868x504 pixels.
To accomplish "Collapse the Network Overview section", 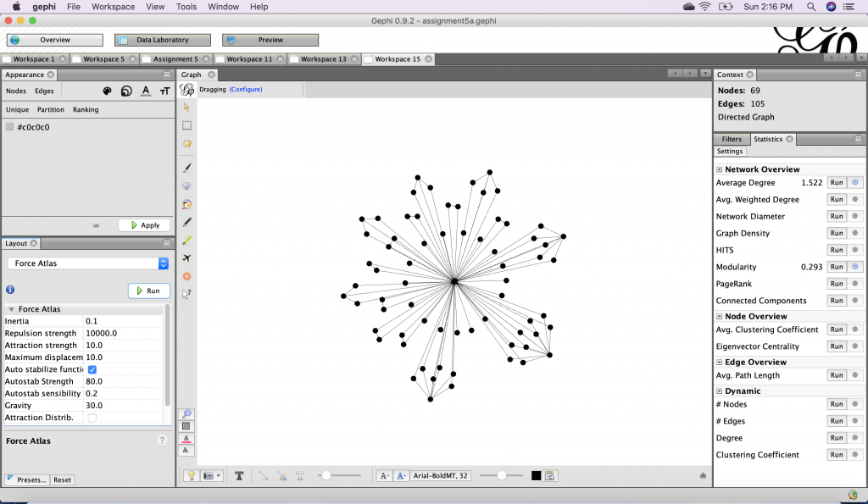I will click(x=720, y=169).
